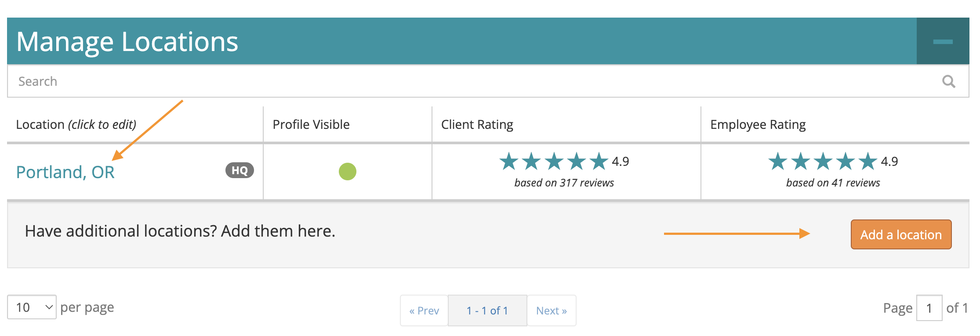
Task: Toggle the green Profile Visible indicator
Action: [x=347, y=171]
